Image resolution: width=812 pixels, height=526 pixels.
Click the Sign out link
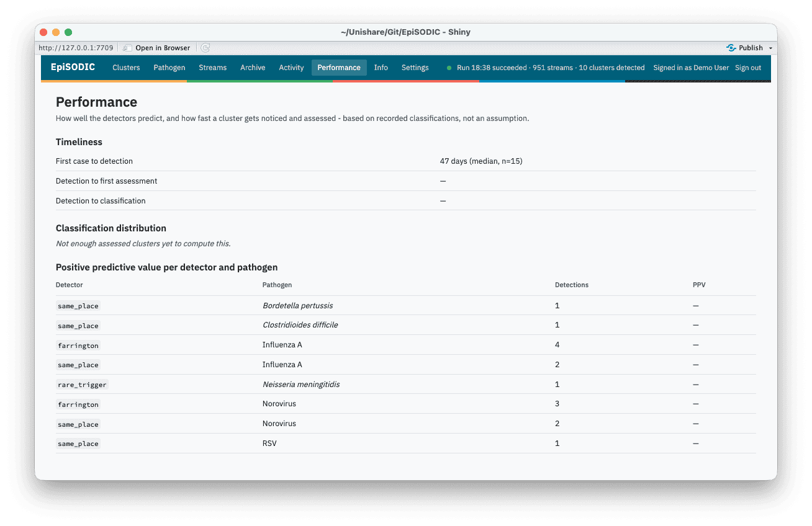[748, 68]
